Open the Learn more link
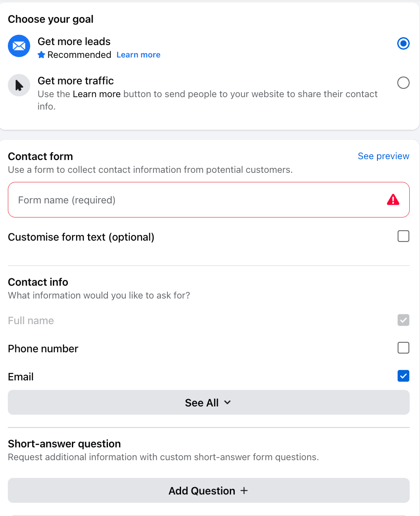 [x=138, y=55]
